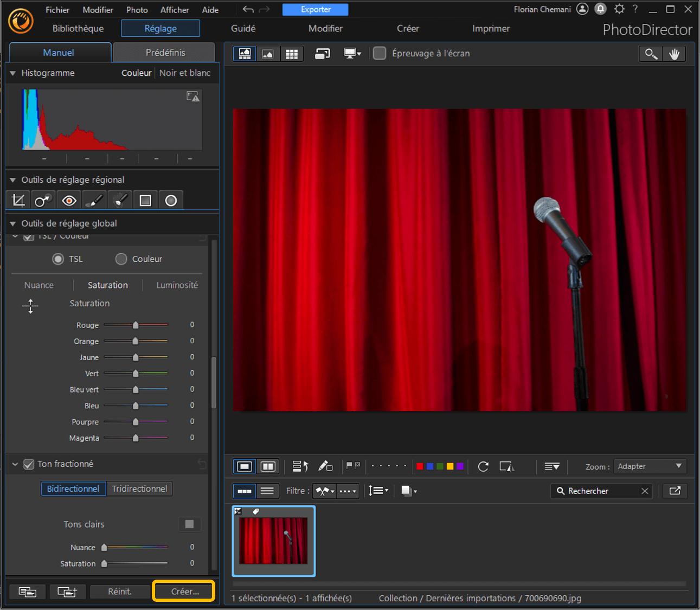Switch to grid thumbnail view mode

(x=292, y=54)
